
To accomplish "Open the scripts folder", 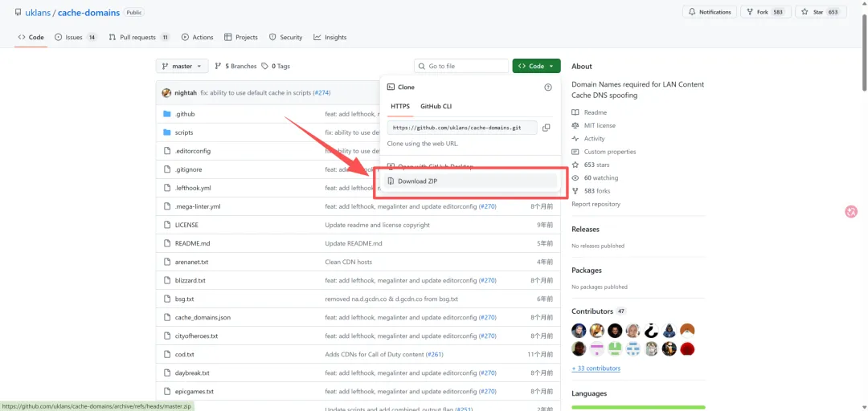I will (x=184, y=132).
